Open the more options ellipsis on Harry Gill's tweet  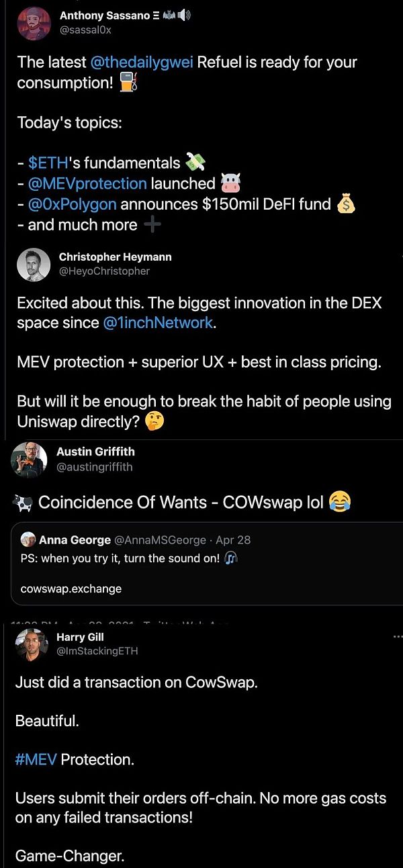point(398,636)
